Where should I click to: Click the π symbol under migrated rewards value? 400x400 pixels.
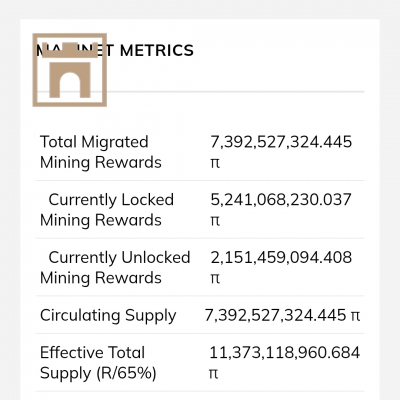(215, 163)
